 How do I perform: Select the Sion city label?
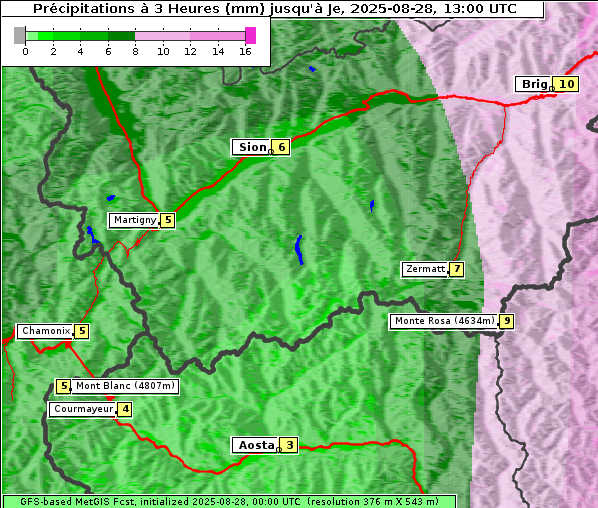pyautogui.click(x=252, y=147)
